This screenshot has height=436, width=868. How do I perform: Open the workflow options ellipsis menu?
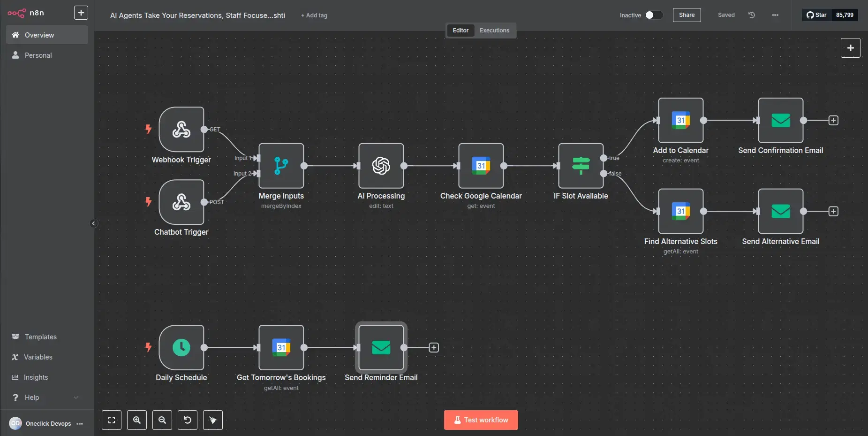click(x=775, y=15)
